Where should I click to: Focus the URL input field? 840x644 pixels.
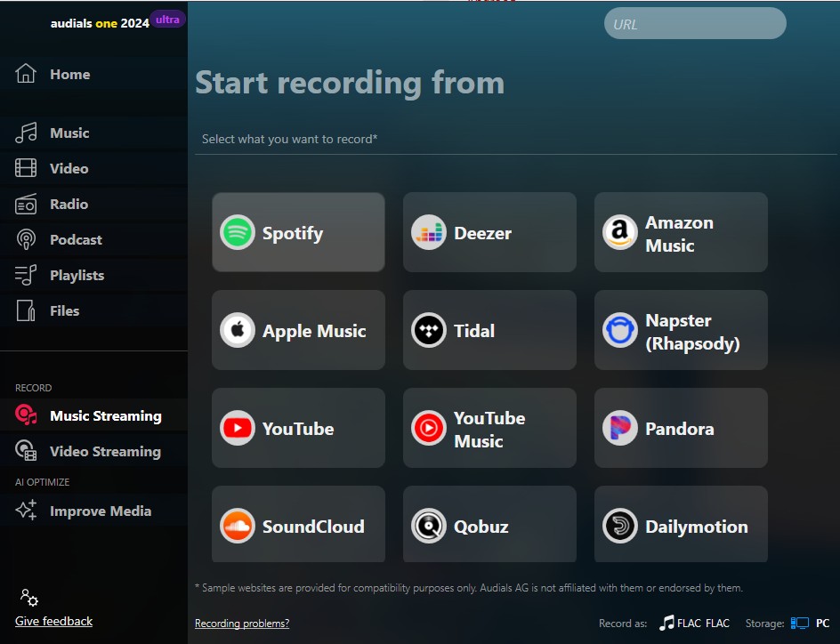click(695, 23)
